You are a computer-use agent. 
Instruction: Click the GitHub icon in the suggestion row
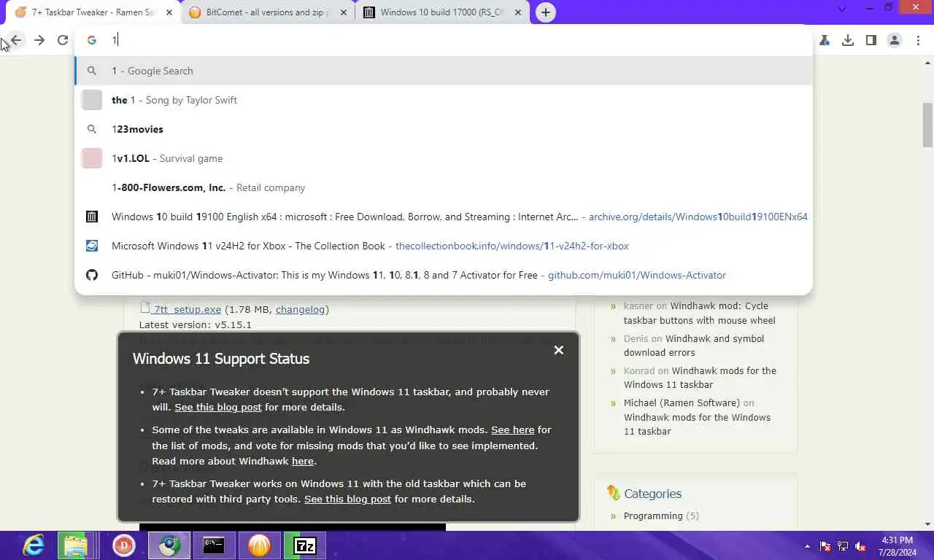tap(92, 275)
